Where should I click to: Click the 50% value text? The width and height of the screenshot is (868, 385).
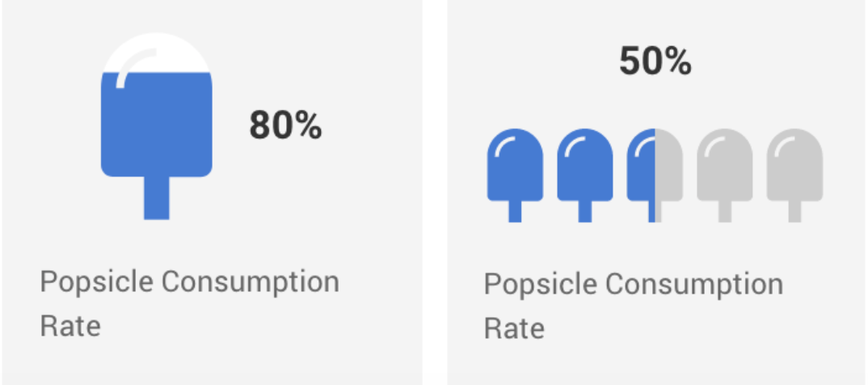[x=655, y=61]
